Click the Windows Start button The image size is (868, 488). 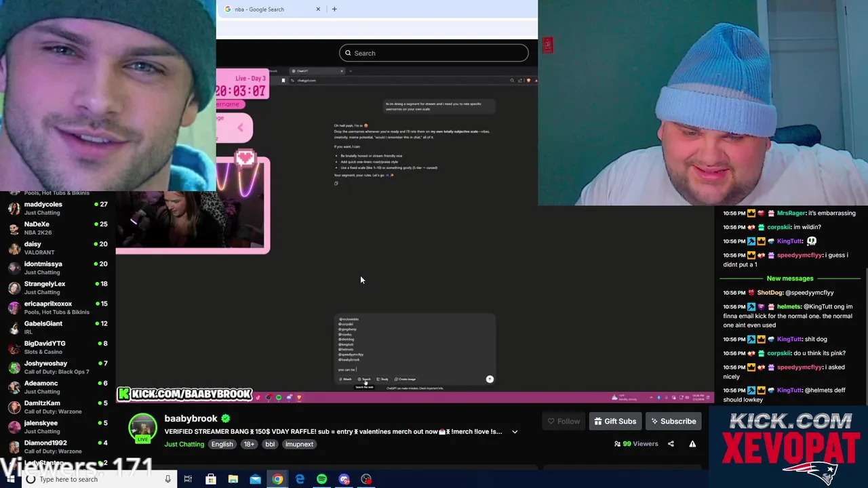click(10, 479)
